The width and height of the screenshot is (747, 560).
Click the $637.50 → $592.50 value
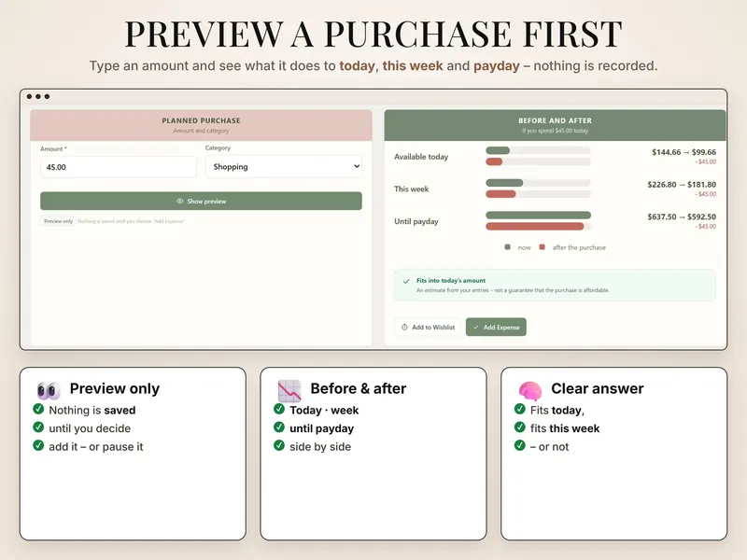682,217
